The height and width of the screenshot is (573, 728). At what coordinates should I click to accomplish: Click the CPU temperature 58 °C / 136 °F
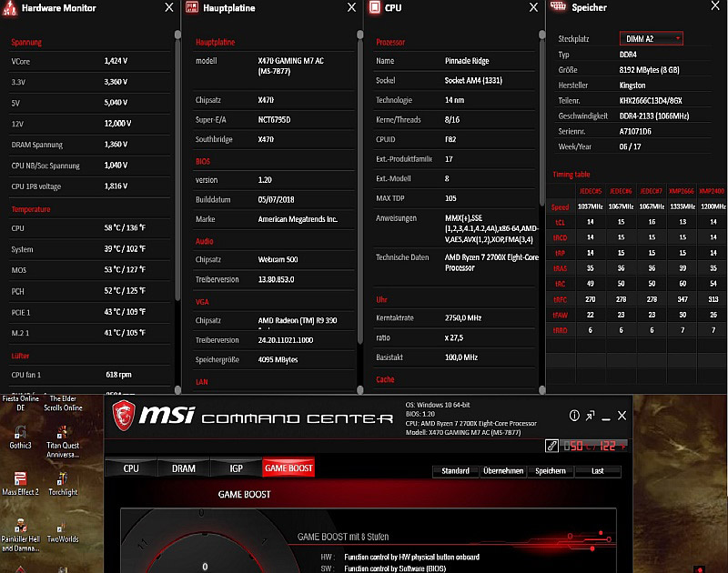click(125, 227)
